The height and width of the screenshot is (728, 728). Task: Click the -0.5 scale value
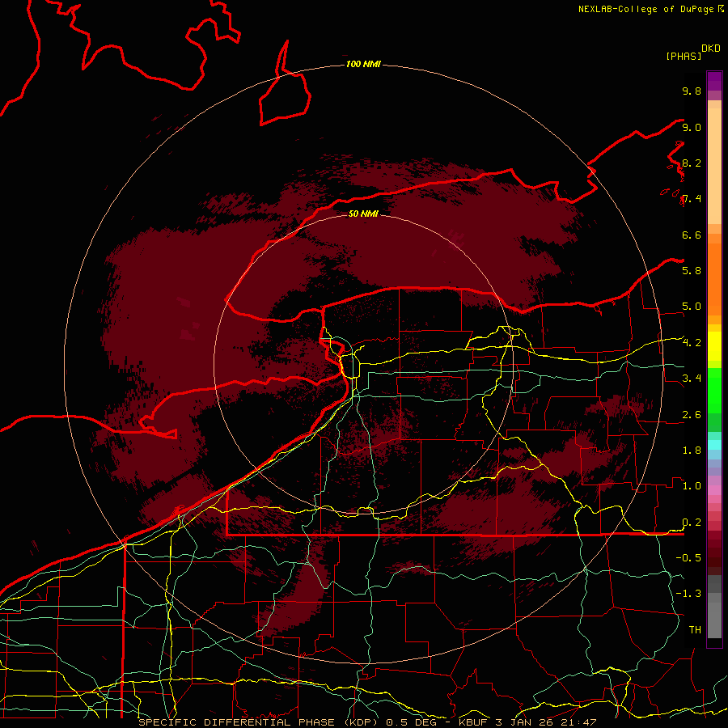coord(688,557)
